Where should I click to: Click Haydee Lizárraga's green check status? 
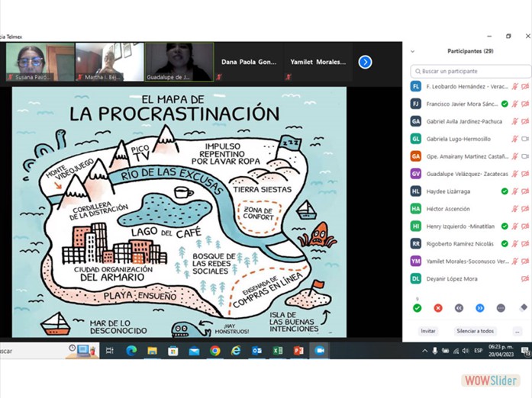[x=505, y=191]
